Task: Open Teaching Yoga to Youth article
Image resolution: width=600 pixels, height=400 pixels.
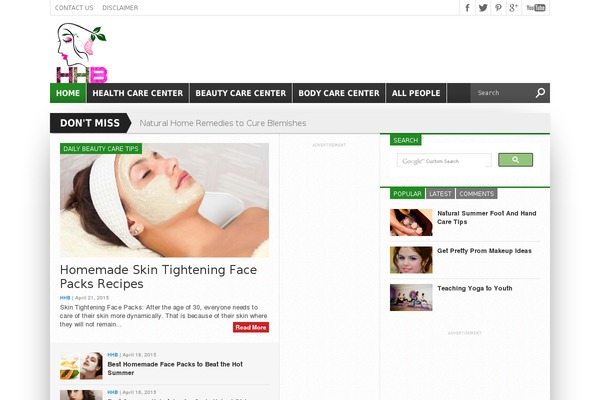Action: (x=474, y=288)
